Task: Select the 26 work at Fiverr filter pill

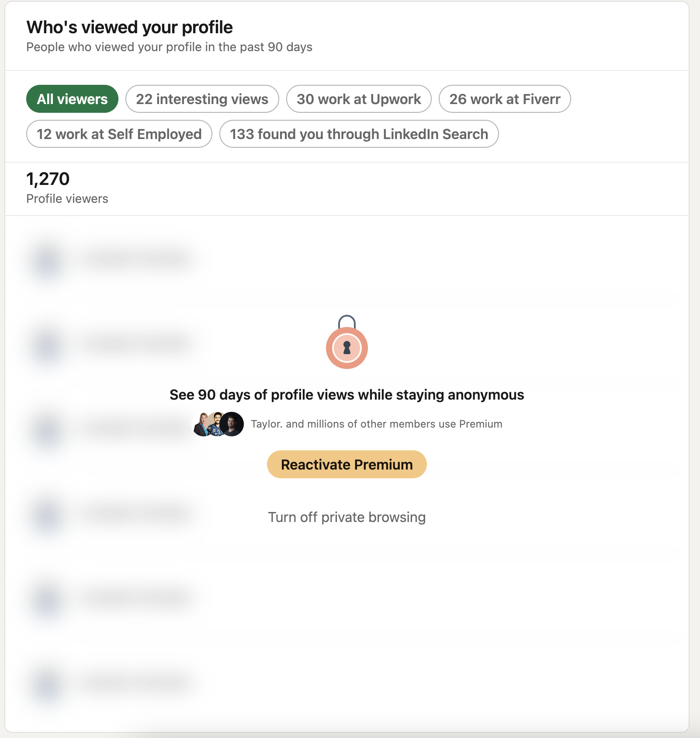Action: (x=505, y=99)
